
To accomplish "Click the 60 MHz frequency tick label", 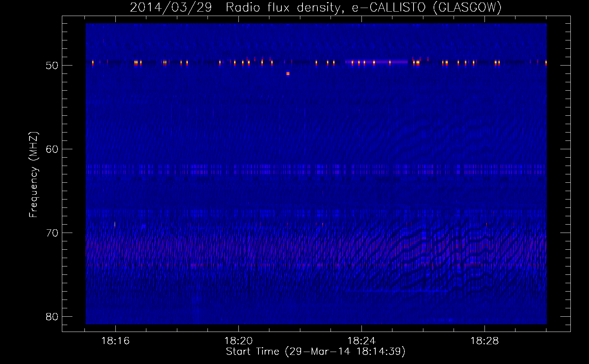I will coord(52,149).
